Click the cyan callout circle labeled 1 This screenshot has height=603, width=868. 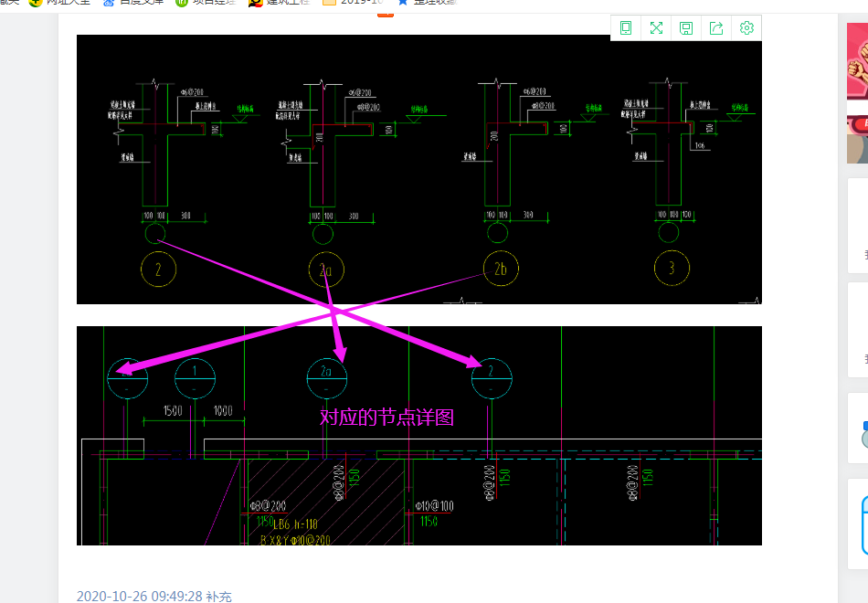coord(195,378)
